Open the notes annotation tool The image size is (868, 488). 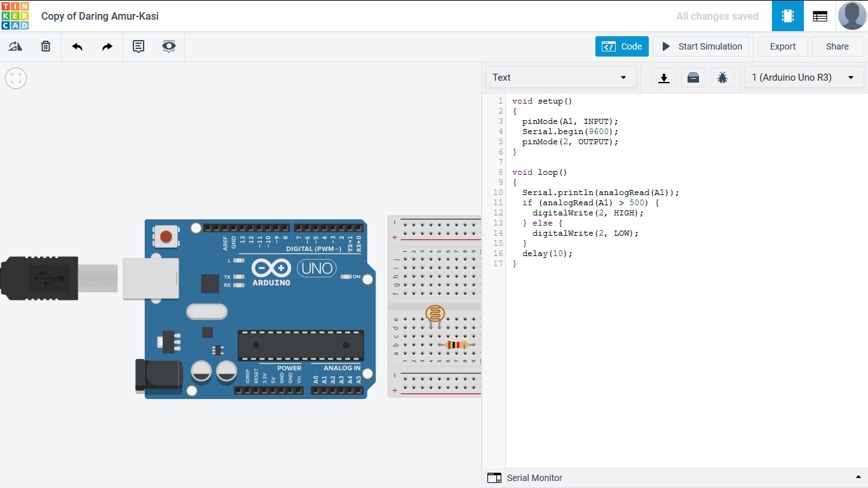pyautogui.click(x=138, y=46)
